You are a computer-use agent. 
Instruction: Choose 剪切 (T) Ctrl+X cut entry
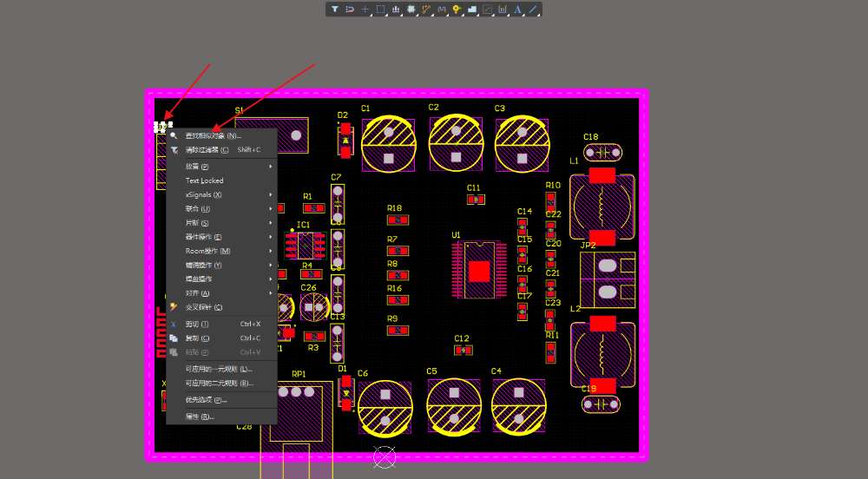tap(221, 325)
